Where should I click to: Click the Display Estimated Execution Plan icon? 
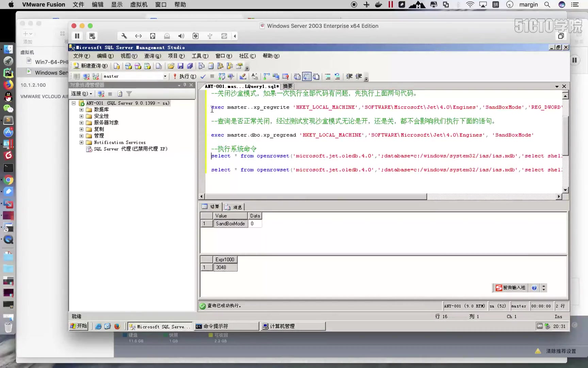[x=222, y=77]
